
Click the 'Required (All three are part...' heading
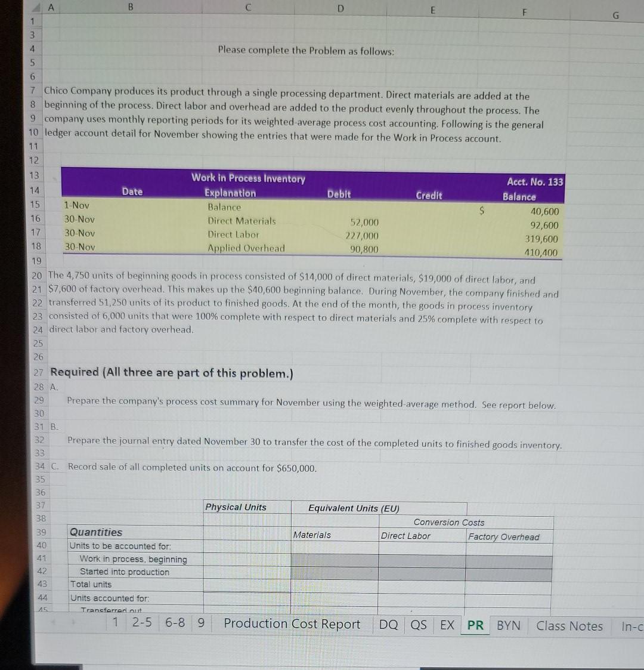click(172, 373)
